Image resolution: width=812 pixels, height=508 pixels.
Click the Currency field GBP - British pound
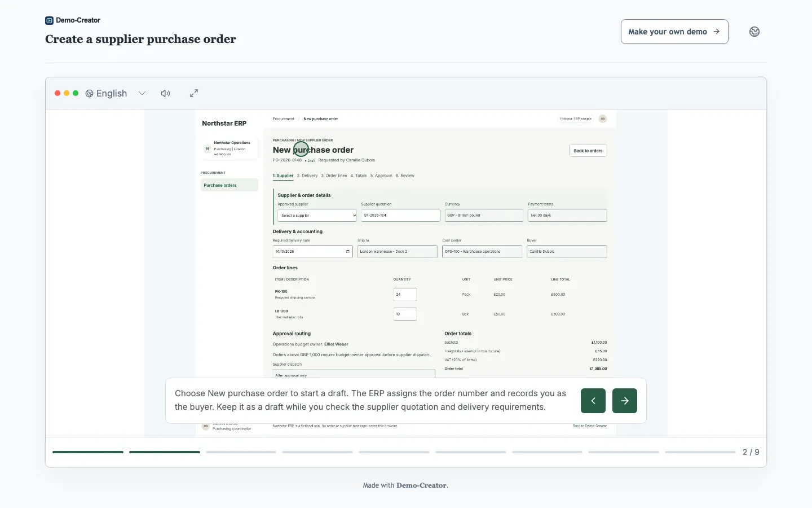(484, 216)
